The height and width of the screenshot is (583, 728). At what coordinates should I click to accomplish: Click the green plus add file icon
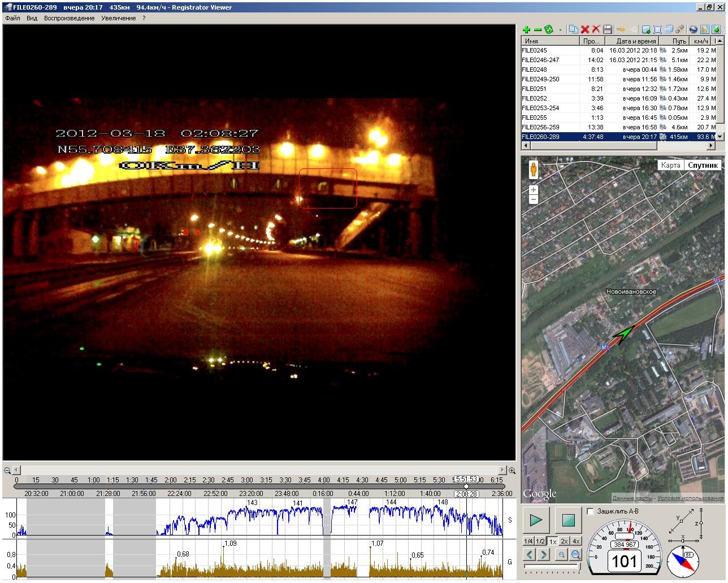[526, 29]
